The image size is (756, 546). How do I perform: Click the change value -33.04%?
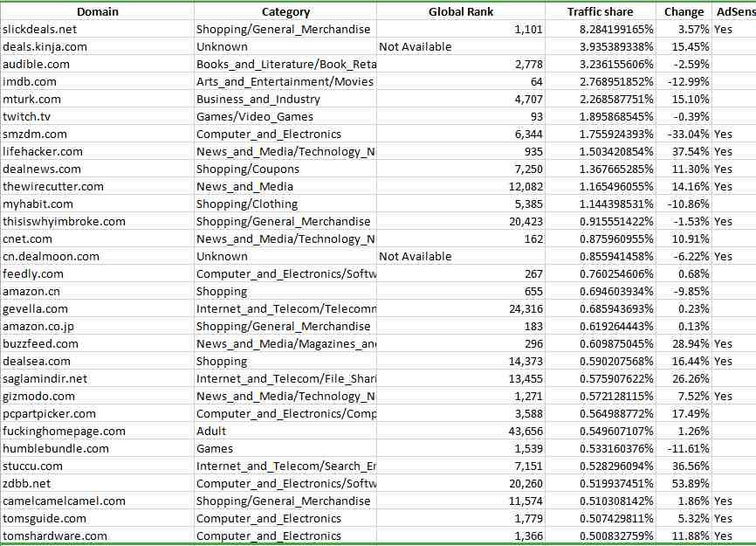coord(684,134)
